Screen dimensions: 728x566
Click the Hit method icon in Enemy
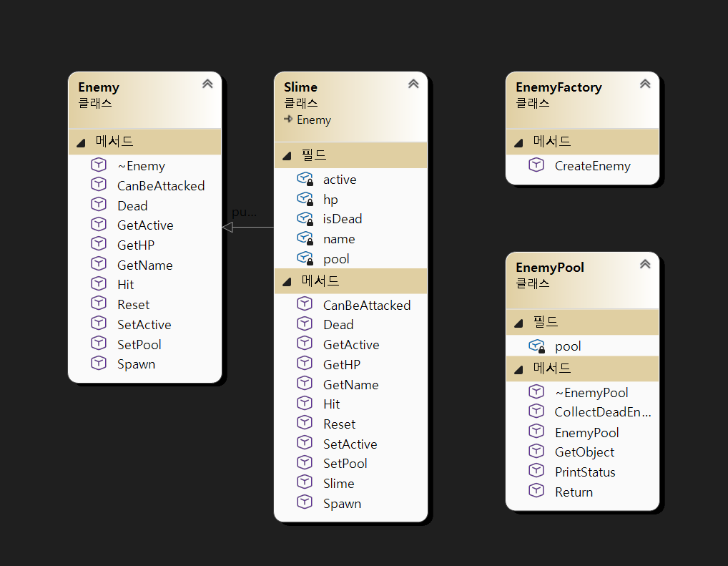tap(99, 283)
